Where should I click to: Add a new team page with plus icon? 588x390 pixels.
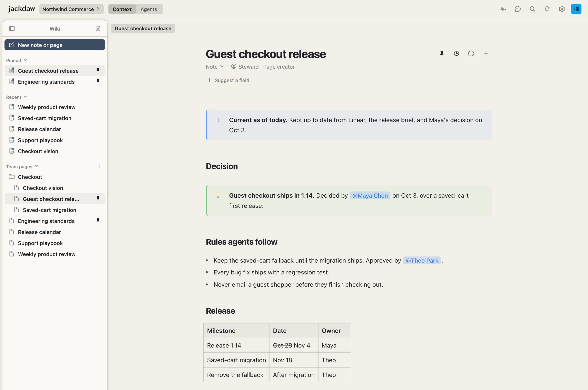[x=99, y=166]
